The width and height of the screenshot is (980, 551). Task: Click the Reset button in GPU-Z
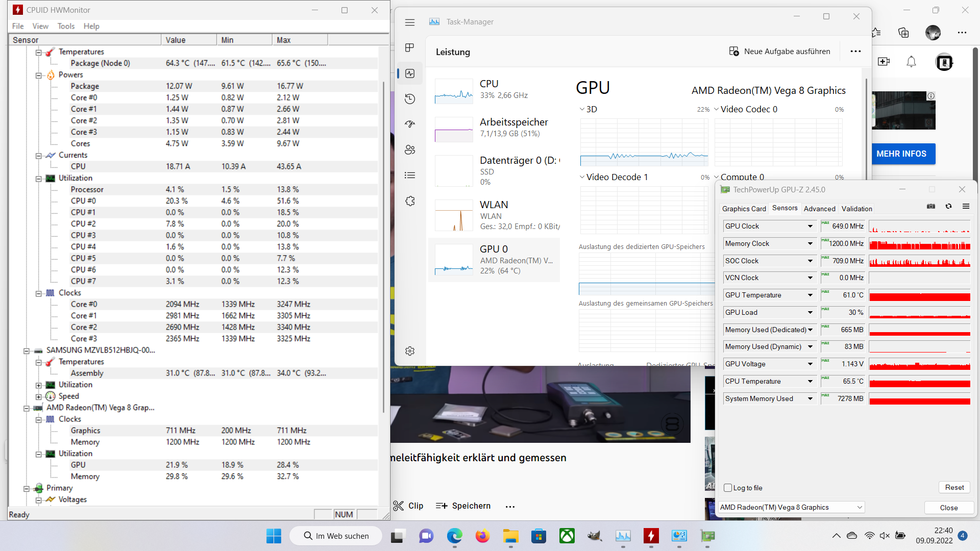(954, 487)
